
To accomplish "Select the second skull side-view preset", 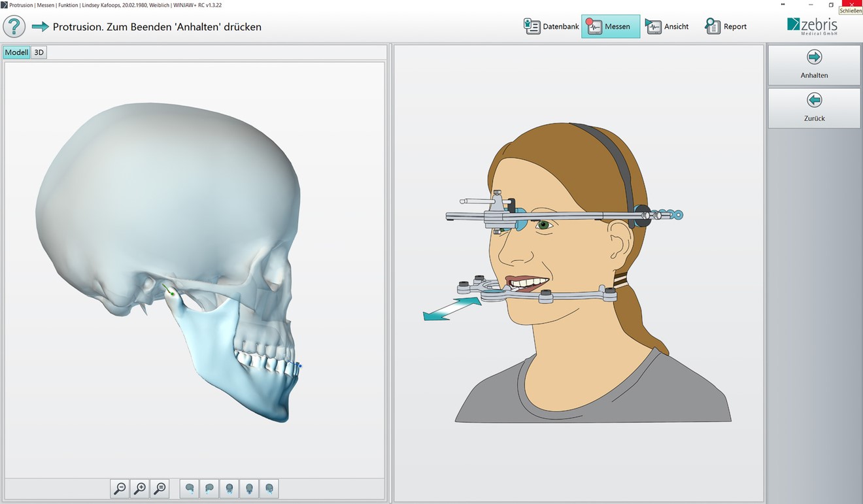I will pyautogui.click(x=209, y=488).
